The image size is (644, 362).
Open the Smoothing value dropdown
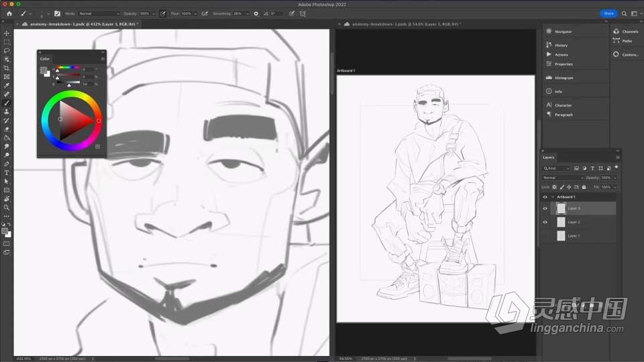click(248, 13)
